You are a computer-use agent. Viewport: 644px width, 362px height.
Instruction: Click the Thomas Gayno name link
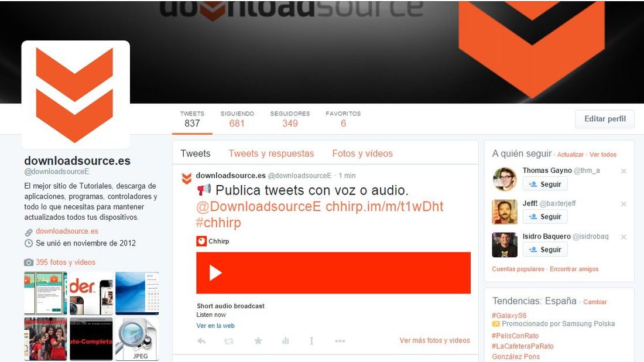coord(547,170)
